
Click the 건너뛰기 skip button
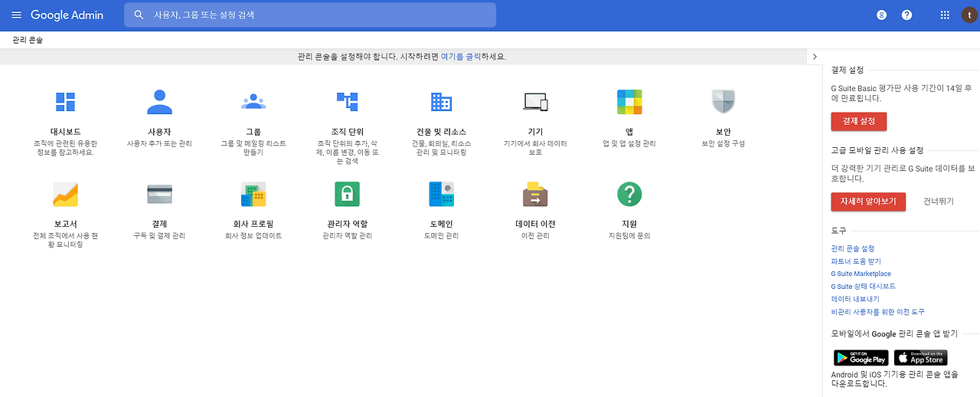click(939, 202)
